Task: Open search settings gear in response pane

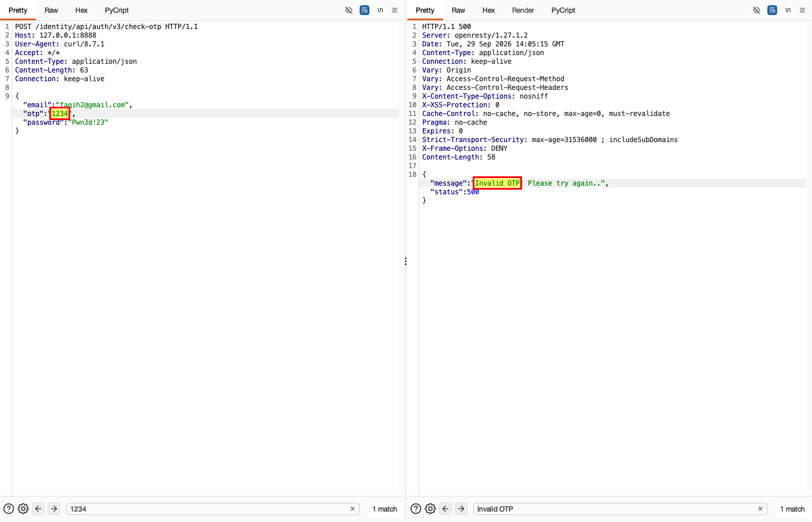Action: pos(430,509)
